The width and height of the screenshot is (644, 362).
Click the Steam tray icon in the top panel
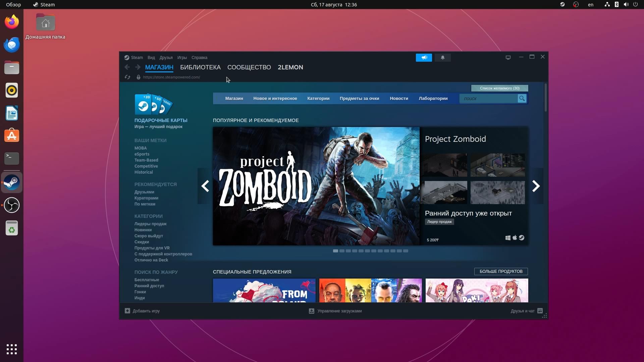(x=562, y=5)
